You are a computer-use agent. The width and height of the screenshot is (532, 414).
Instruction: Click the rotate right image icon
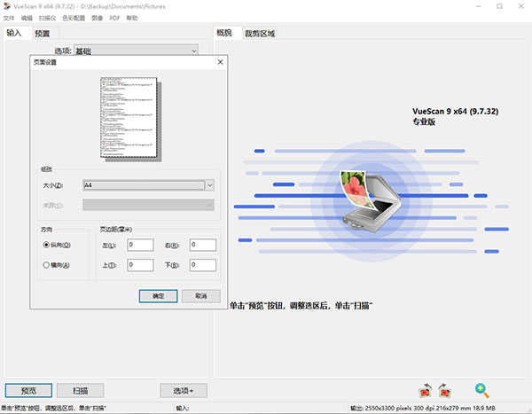click(x=444, y=391)
